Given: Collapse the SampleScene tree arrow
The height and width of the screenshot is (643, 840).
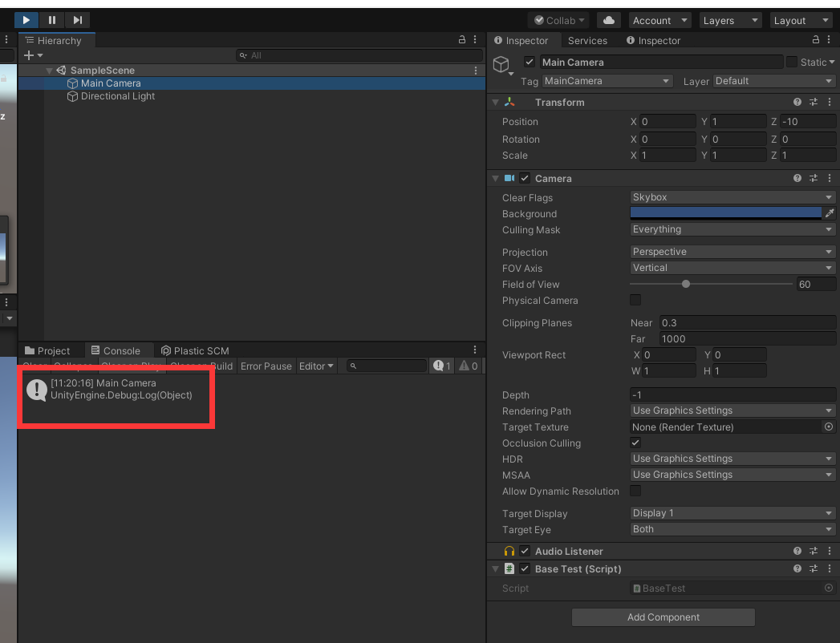Looking at the screenshot, I should (x=49, y=70).
